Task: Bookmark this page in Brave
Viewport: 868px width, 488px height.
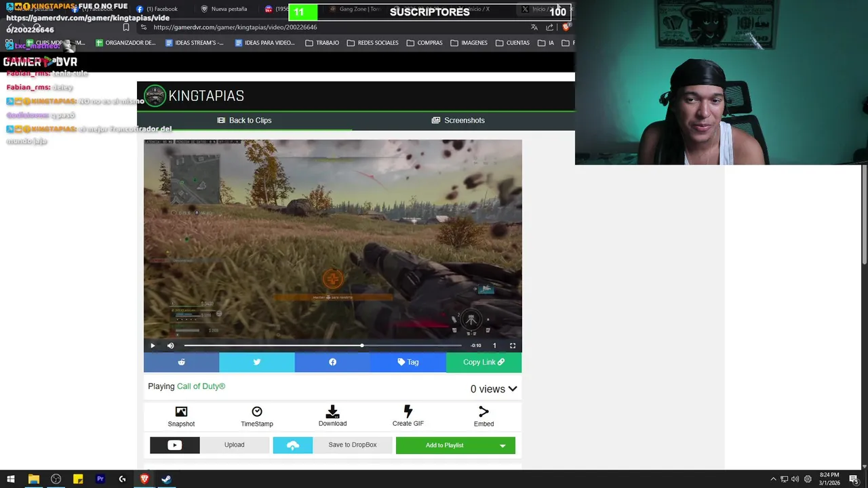Action: (x=126, y=27)
